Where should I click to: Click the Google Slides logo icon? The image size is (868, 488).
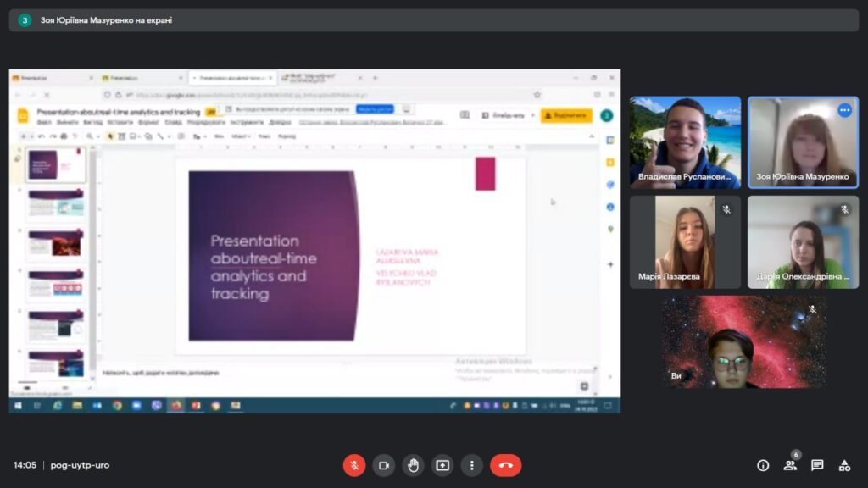click(x=23, y=115)
